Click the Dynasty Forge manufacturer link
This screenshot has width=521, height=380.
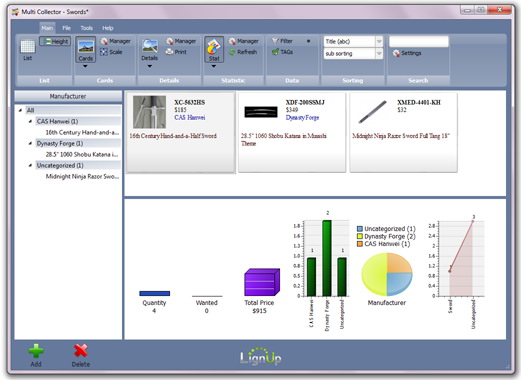(x=302, y=118)
